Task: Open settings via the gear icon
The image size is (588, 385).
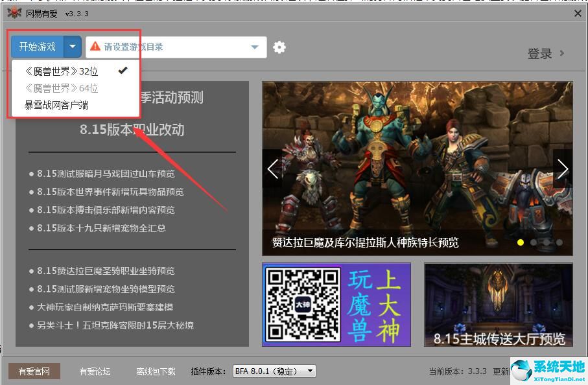Action: [x=279, y=47]
